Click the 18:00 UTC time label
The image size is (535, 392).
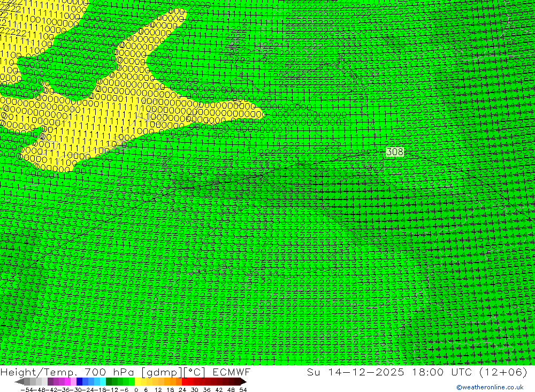point(442,372)
